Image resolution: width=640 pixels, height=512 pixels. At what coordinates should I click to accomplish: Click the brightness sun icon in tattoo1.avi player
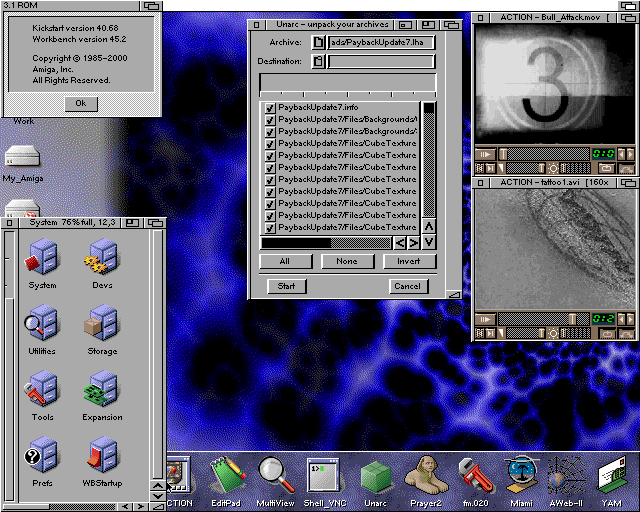click(x=553, y=333)
